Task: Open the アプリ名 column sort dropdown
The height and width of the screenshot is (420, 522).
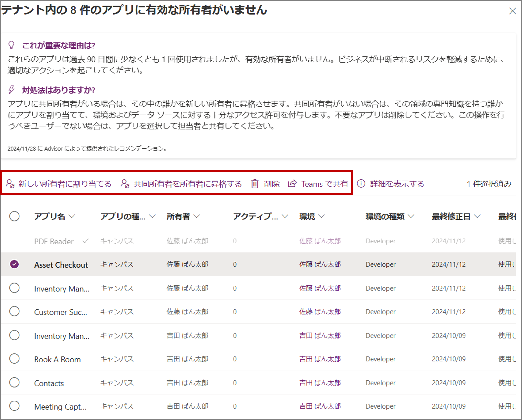Action: 72,216
